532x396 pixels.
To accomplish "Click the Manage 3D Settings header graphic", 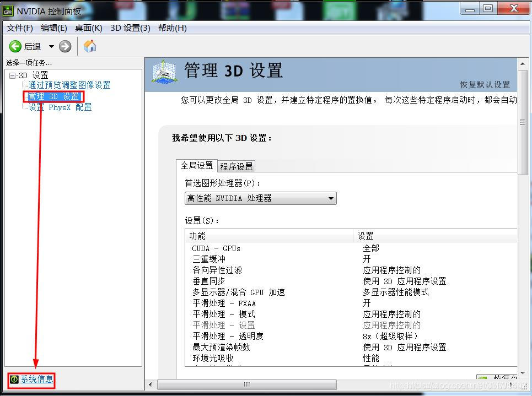I will (x=164, y=71).
